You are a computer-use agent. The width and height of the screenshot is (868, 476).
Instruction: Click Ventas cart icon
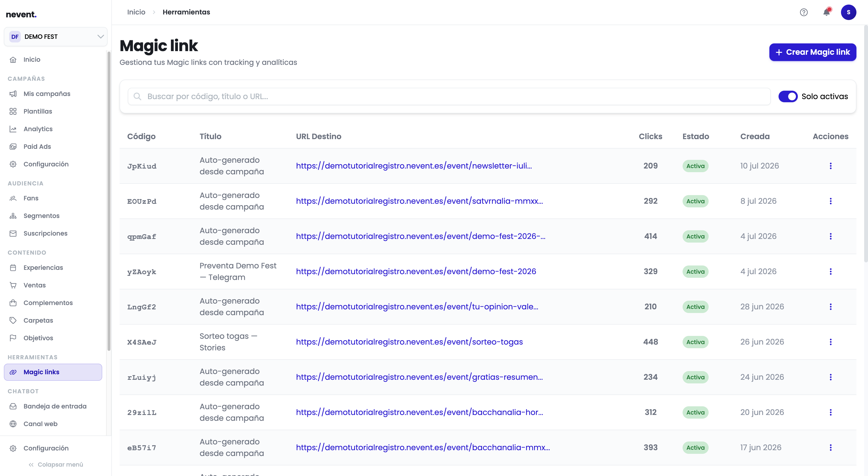click(13, 285)
